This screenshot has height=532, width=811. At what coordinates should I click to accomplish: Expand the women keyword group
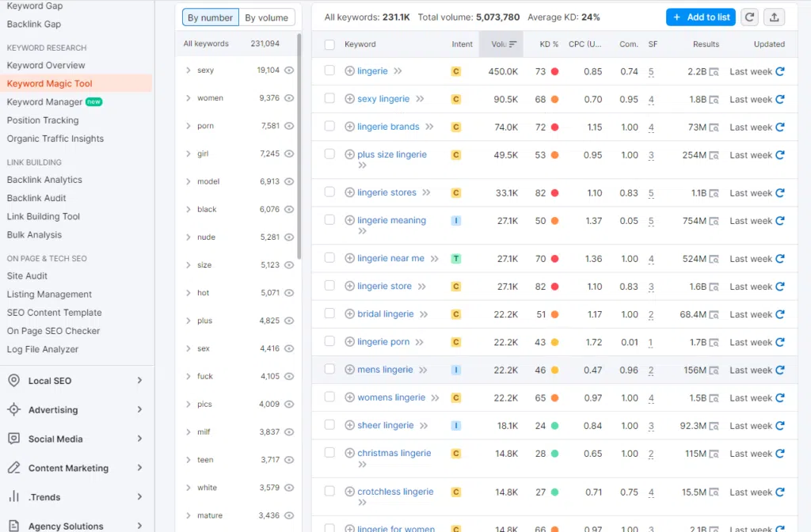coord(188,97)
